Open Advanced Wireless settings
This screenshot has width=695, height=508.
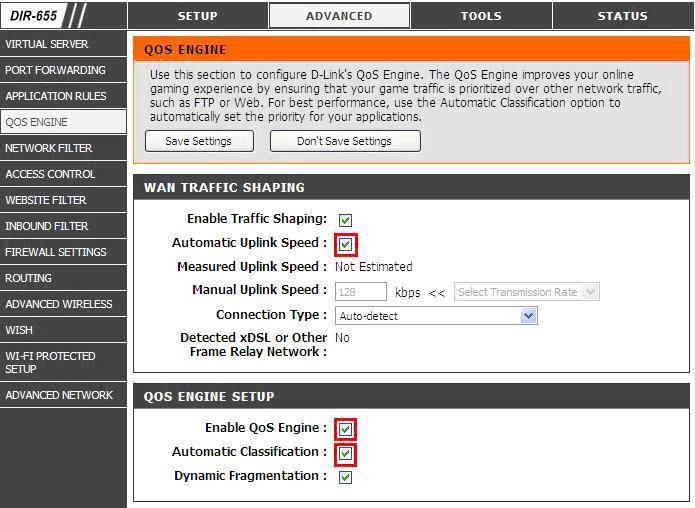coord(63,304)
